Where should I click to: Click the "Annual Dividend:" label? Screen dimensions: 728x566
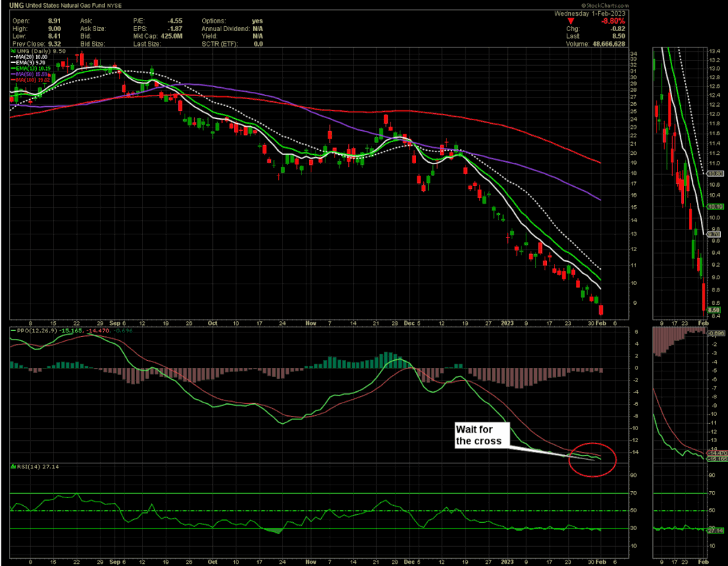[x=226, y=28]
